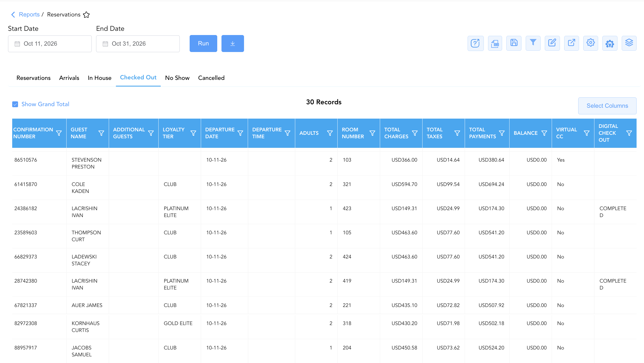Switch to the No Show tab

177,78
